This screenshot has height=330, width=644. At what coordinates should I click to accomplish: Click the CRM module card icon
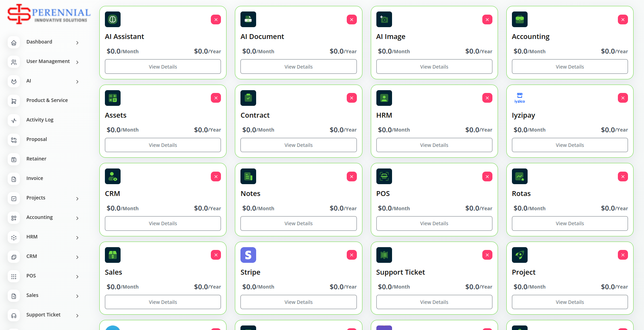click(113, 176)
